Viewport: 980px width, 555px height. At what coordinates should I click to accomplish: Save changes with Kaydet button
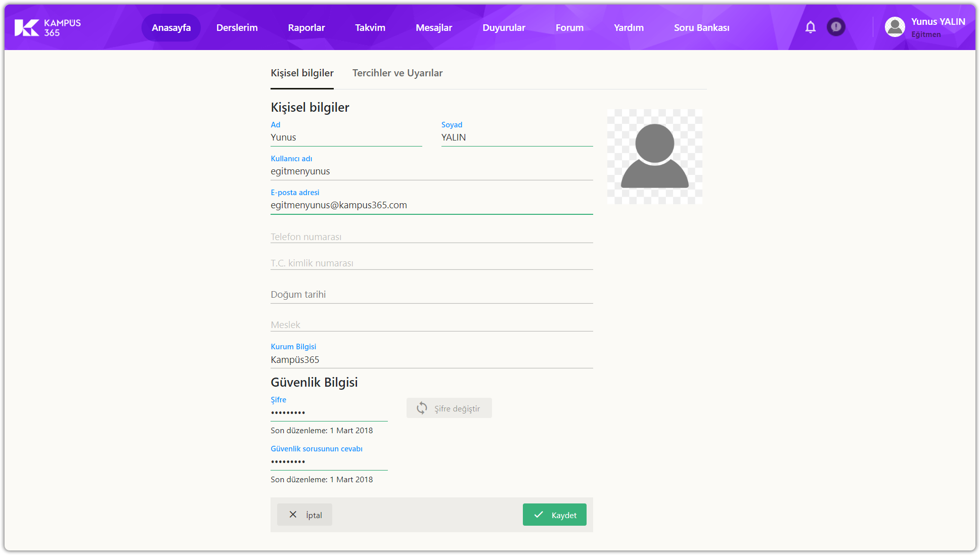(554, 515)
